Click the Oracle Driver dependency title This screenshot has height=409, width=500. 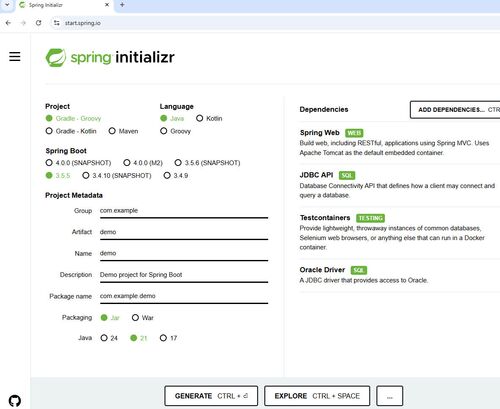(322, 270)
